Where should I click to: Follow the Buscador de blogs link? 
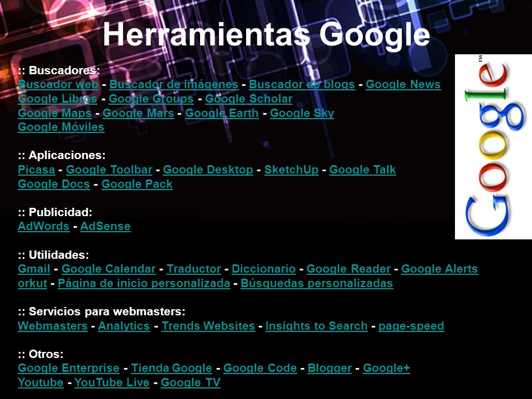point(301,84)
